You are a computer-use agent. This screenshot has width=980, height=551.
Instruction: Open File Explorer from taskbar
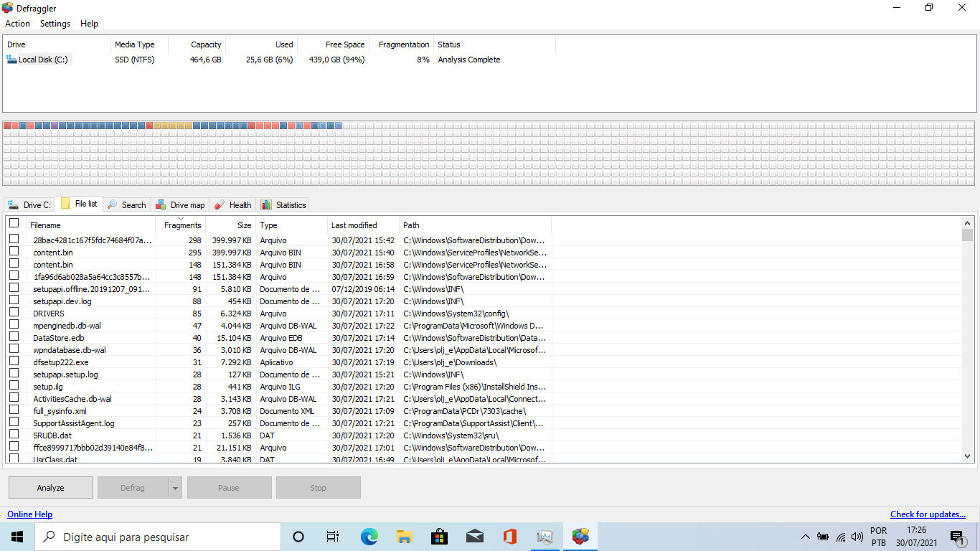pos(404,537)
